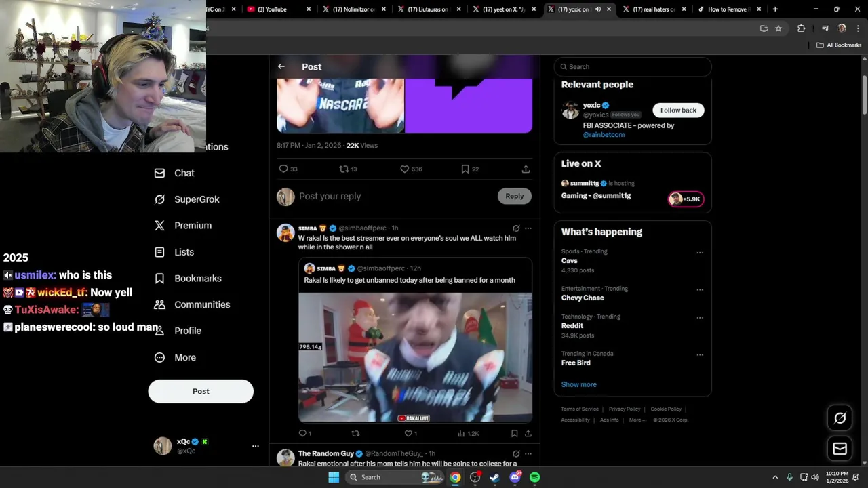Click Show more under What's happening
This screenshot has width=868, height=488.
579,384
